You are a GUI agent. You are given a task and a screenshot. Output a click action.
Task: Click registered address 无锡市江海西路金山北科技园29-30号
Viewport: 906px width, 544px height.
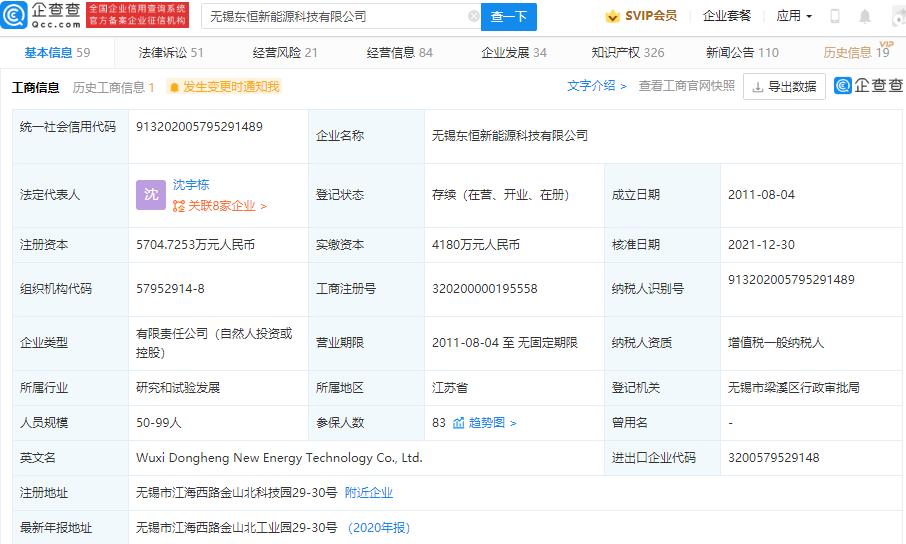tap(236, 493)
